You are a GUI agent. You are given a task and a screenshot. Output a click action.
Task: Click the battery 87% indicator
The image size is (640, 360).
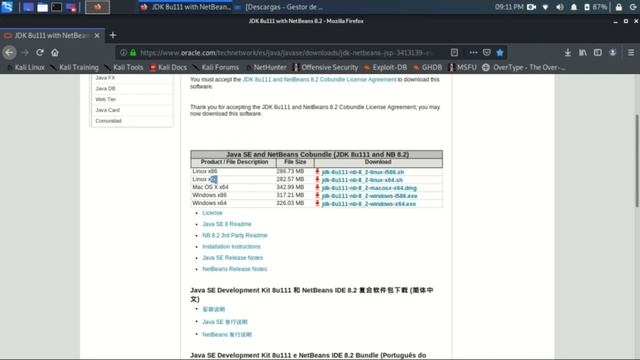[596, 7]
